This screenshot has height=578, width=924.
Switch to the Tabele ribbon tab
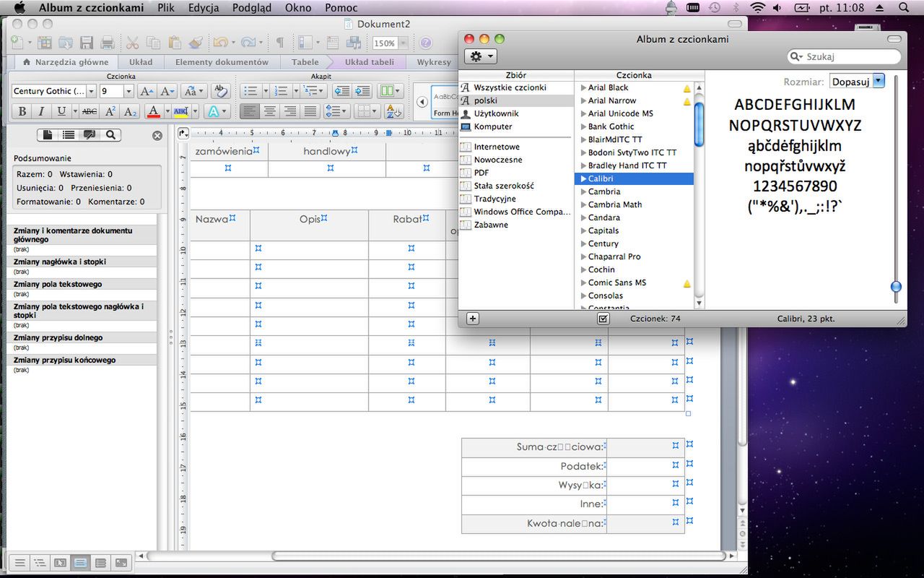pos(305,62)
